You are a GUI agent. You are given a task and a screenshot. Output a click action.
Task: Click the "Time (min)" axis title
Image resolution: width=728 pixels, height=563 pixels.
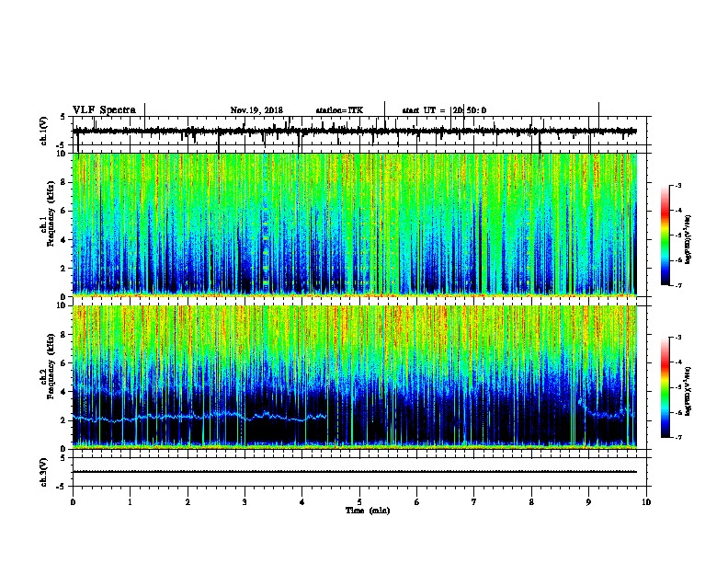tap(368, 511)
